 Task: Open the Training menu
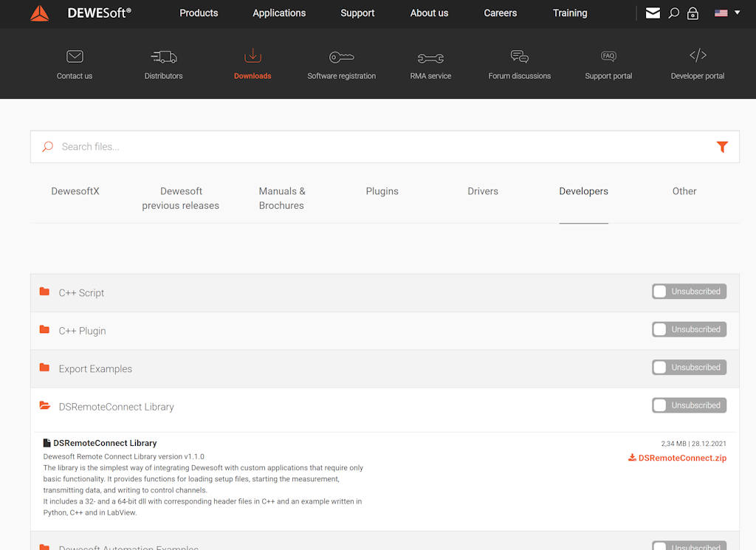tap(570, 13)
